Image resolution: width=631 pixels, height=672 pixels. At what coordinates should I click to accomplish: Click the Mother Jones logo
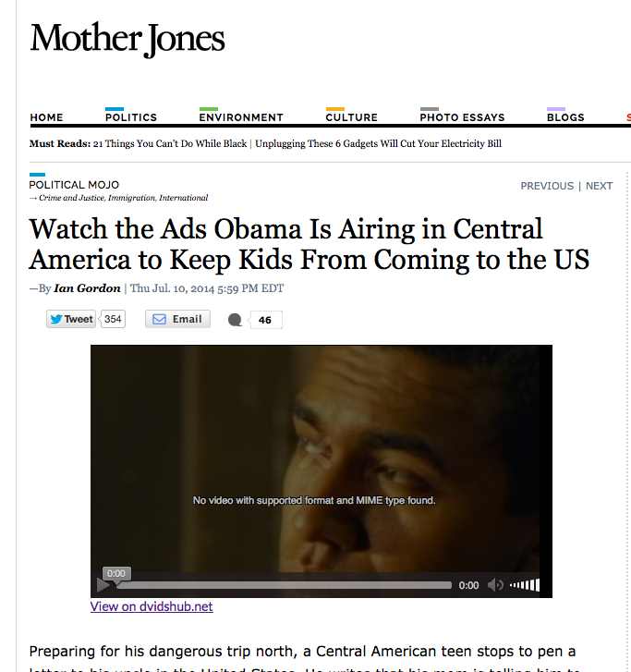tap(127, 39)
